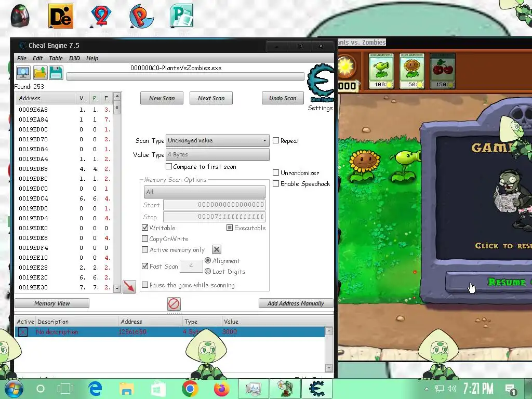532x399 pixels.
Task: Open the red number 2 desktop shortcut
Action: 101,16
